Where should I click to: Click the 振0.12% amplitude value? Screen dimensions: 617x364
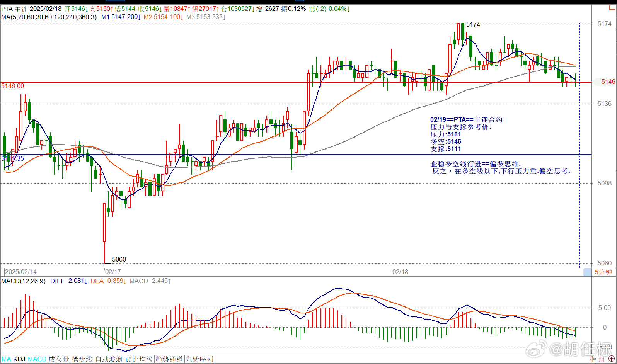point(293,9)
